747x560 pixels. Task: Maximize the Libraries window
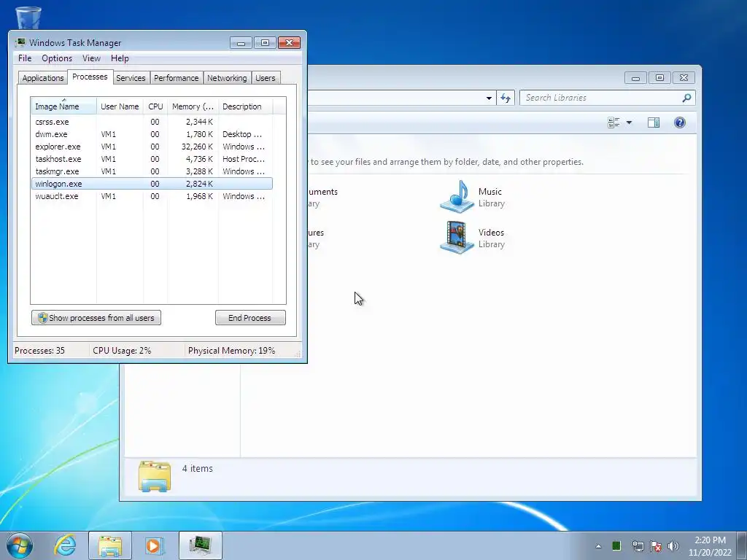coord(659,77)
